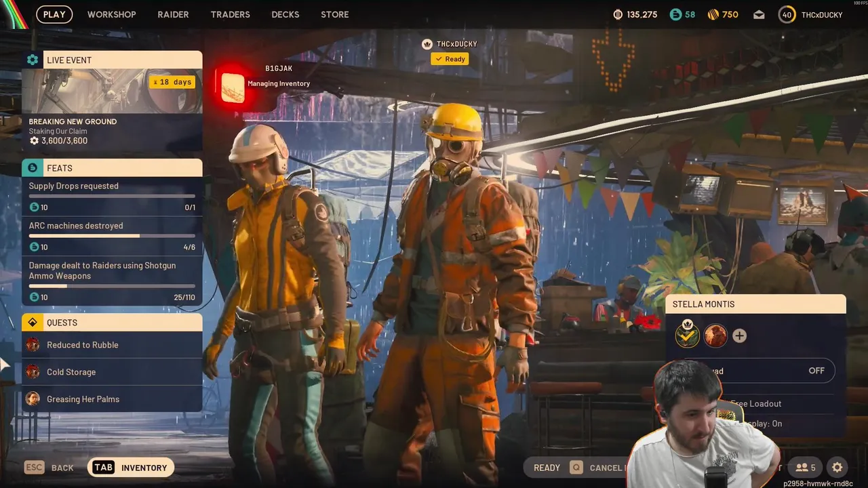Click the B1GJAK player name
This screenshot has height=488, width=868.
(279, 68)
